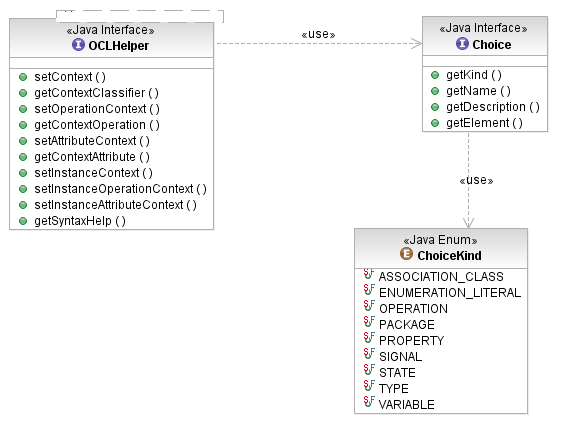Select the STATE literal text
The image size is (561, 425).
(x=397, y=373)
